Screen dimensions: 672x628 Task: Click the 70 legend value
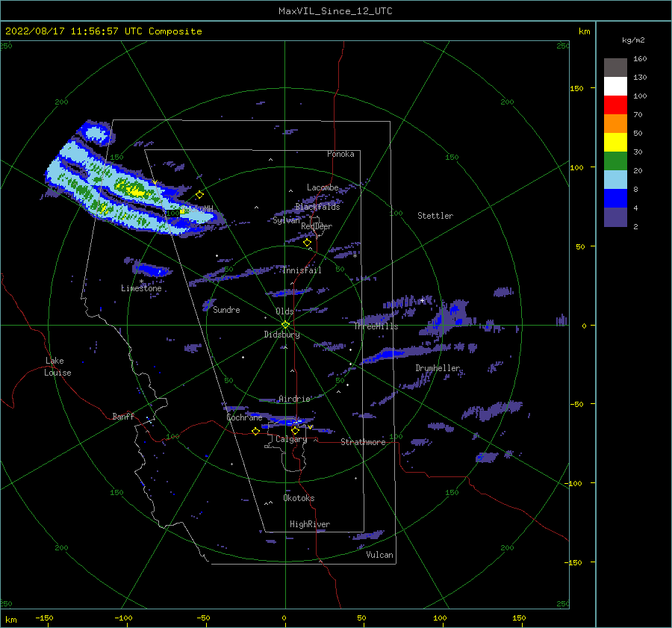638,115
